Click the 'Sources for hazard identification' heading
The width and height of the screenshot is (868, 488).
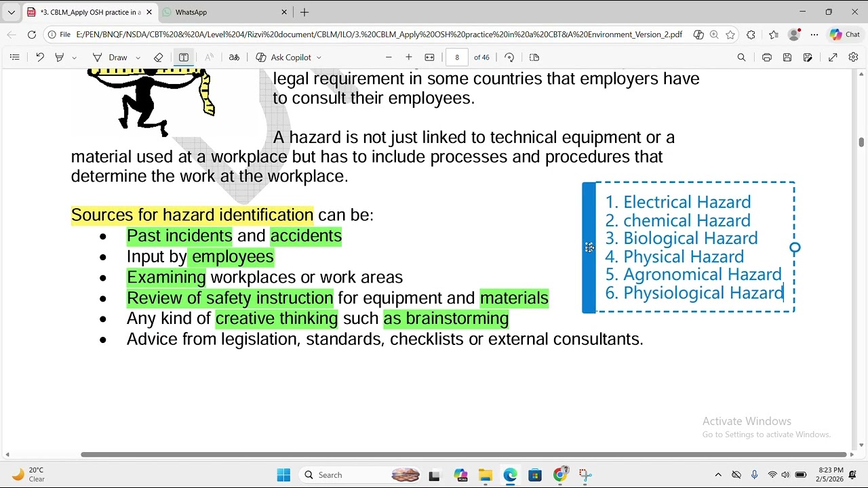click(192, 216)
